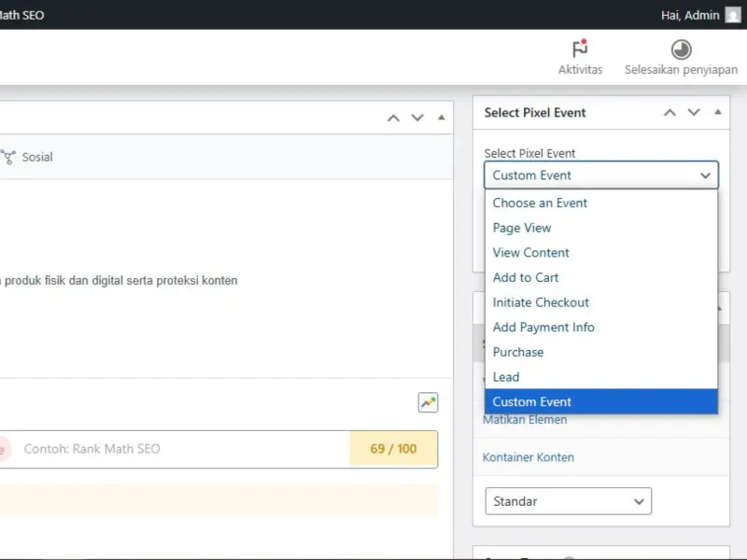The image size is (747, 560).
Task: Open the Standar container dropdown
Action: (x=568, y=501)
